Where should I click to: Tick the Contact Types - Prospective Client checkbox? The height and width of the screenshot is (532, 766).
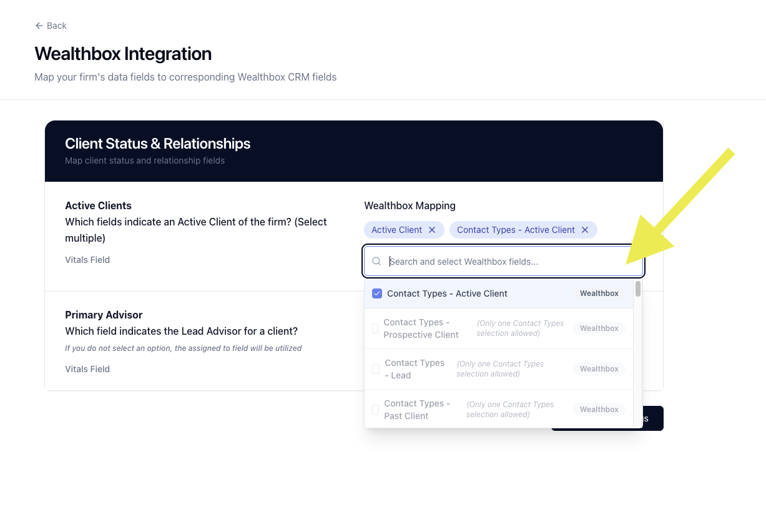click(x=375, y=328)
